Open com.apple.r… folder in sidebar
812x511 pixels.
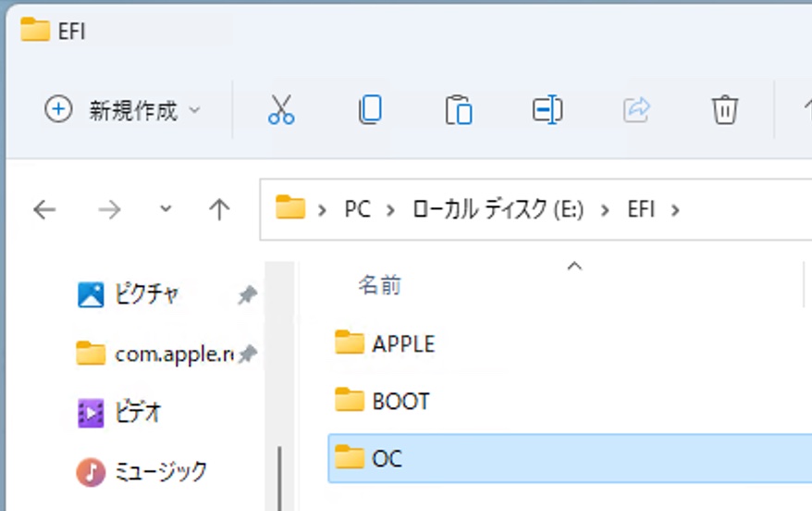pyautogui.click(x=155, y=354)
